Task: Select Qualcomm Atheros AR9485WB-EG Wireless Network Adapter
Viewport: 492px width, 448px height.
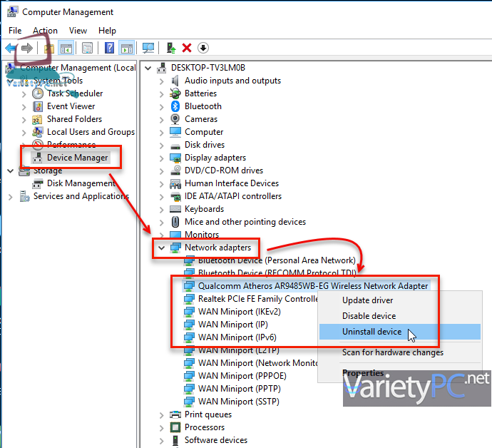Action: coord(313,285)
